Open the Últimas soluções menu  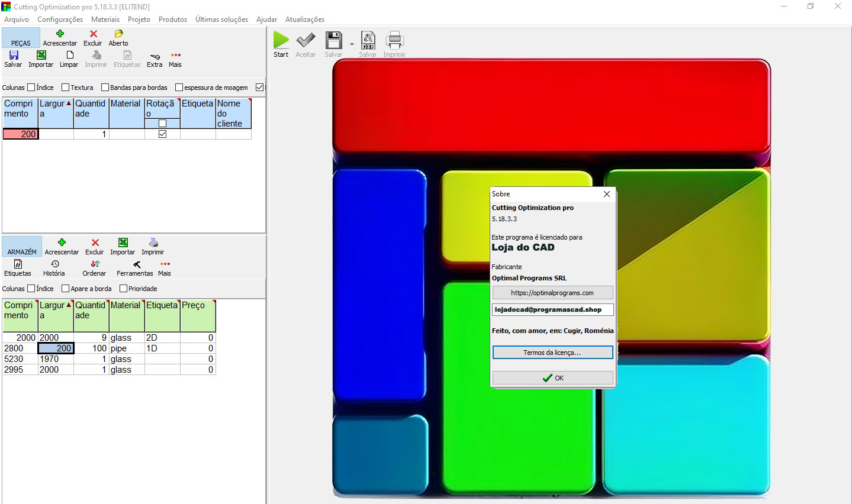(221, 20)
